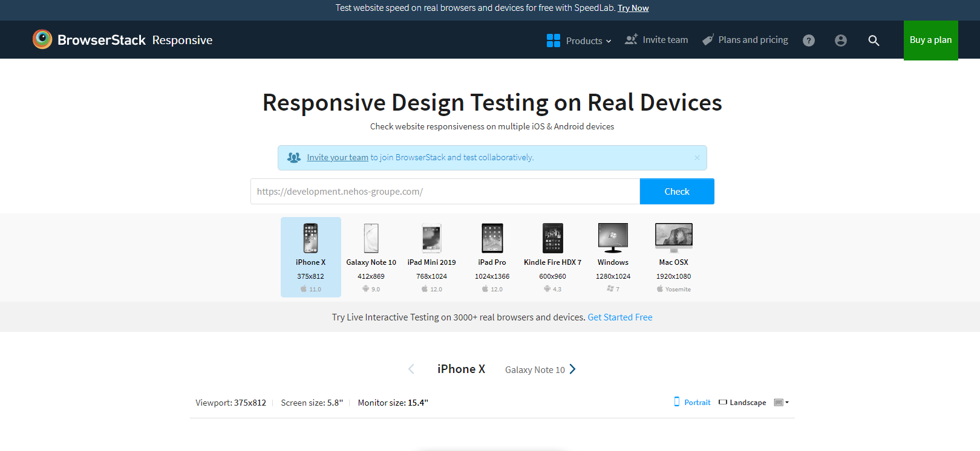This screenshot has height=451, width=980.
Task: Select the Kindle Fire HDX 7 device
Action: coord(553,257)
